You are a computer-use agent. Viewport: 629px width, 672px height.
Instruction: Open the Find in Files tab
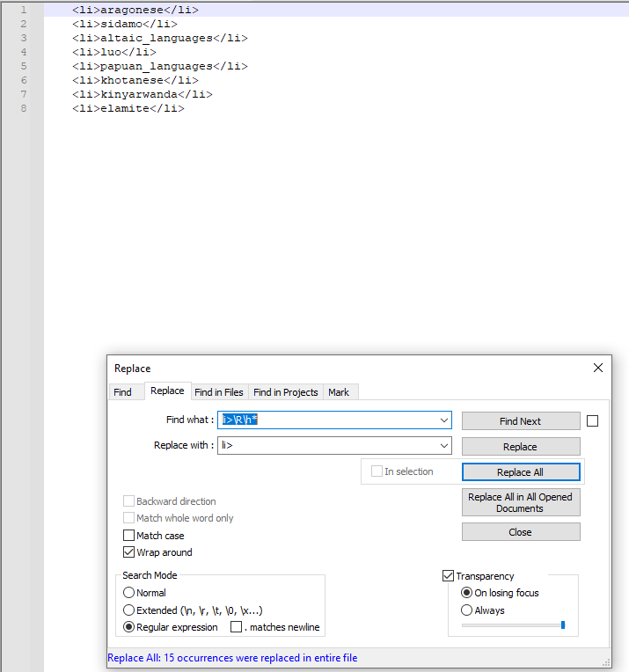click(219, 392)
